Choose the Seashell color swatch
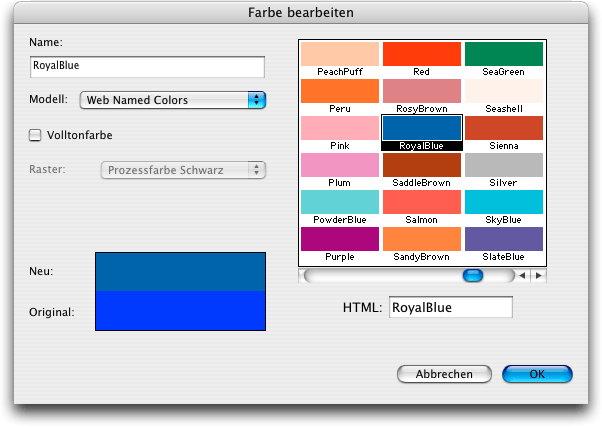Screen dimensions: 602x427 pos(504,91)
